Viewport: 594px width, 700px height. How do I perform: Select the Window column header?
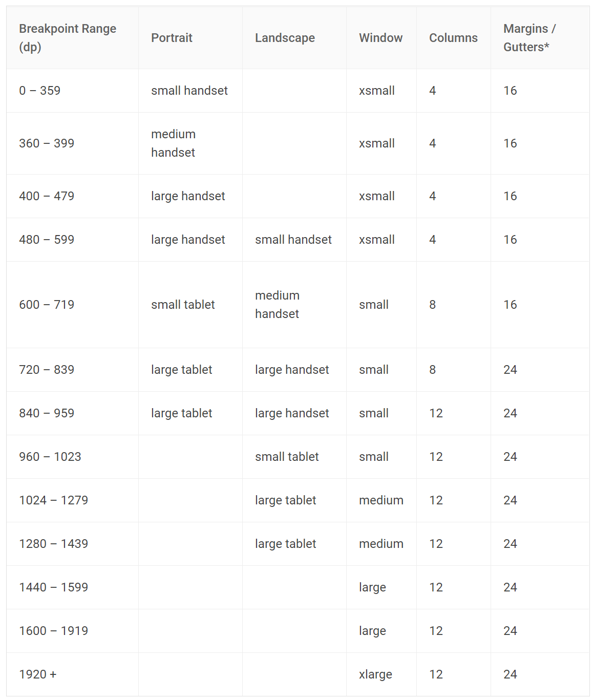[x=381, y=38]
